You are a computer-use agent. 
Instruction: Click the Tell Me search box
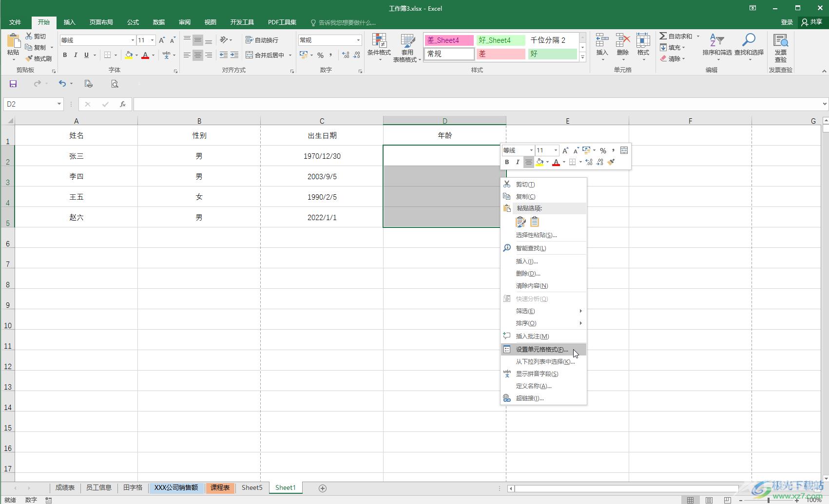[344, 22]
